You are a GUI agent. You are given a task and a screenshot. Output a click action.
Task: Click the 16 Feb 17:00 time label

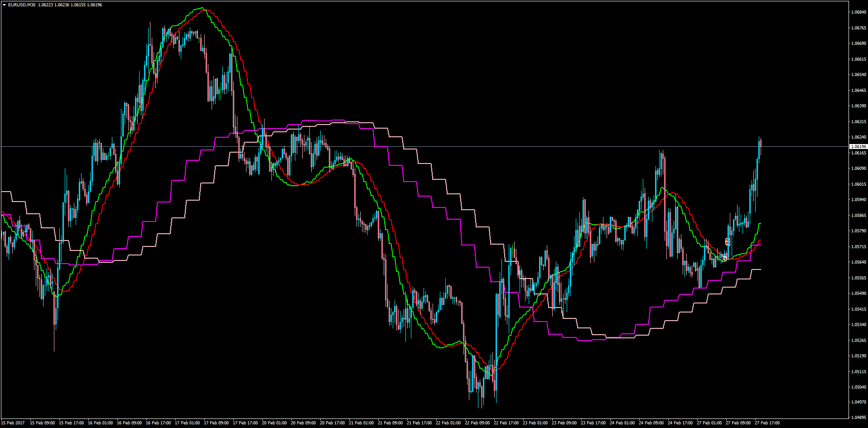(x=158, y=423)
